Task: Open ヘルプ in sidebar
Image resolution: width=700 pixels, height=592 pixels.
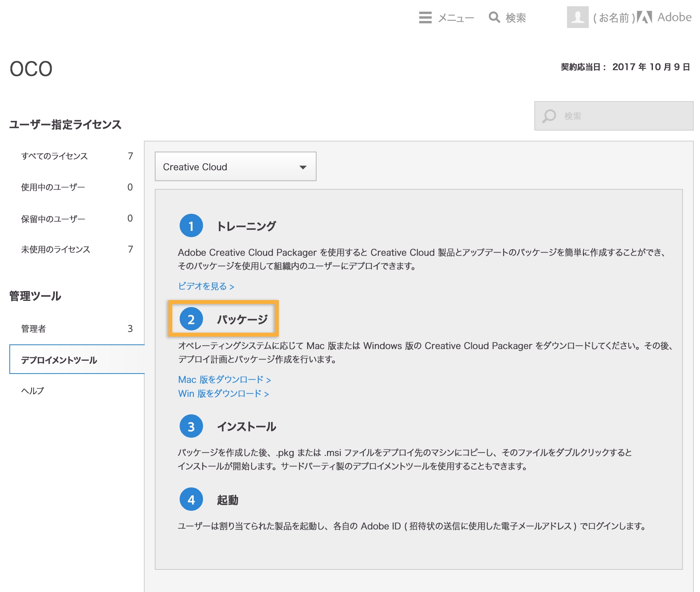Action: [33, 391]
